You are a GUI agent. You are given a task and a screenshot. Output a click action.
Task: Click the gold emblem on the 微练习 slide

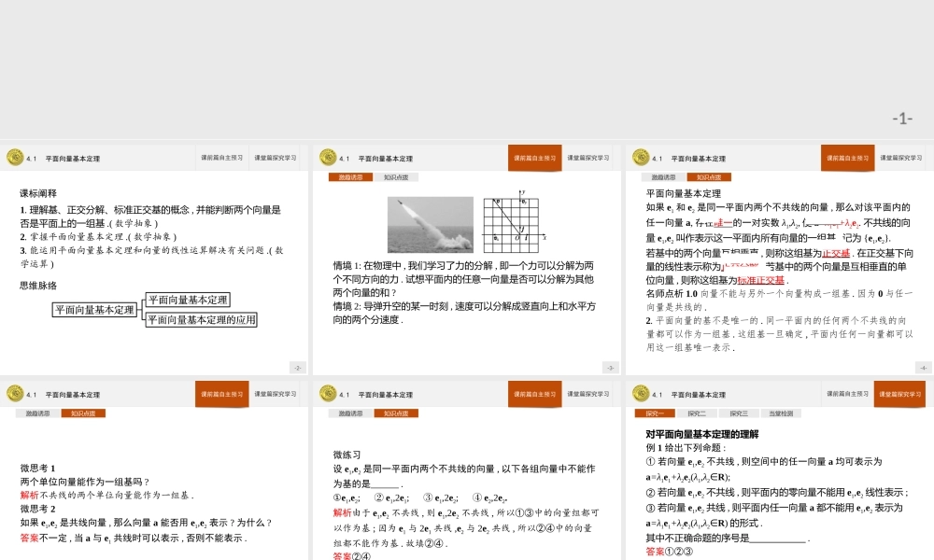[x=329, y=394]
